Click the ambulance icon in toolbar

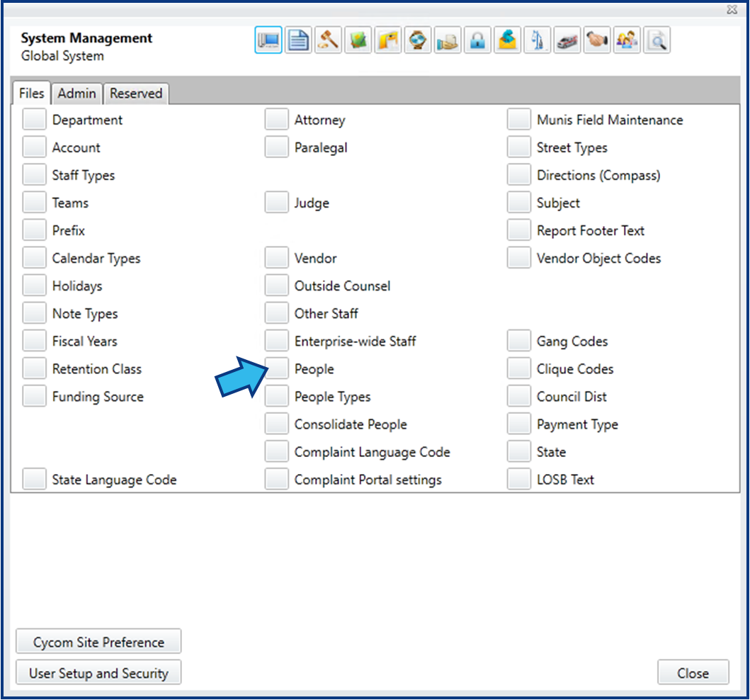[567, 40]
